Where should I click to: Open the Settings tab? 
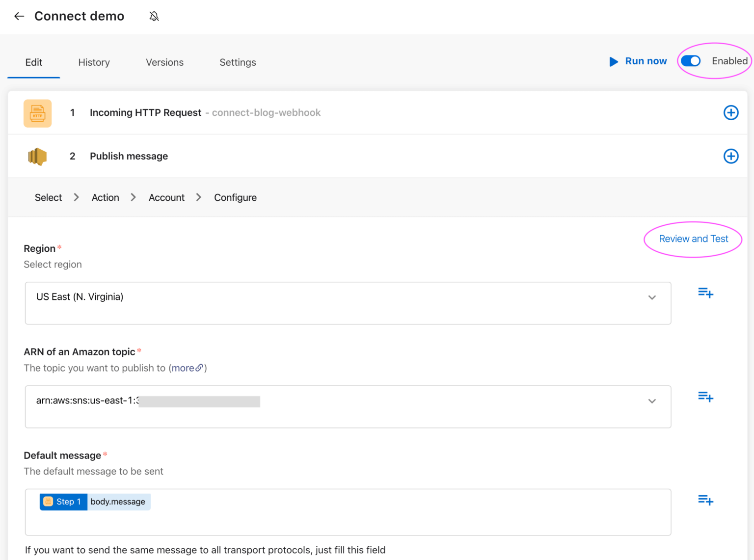coord(238,62)
